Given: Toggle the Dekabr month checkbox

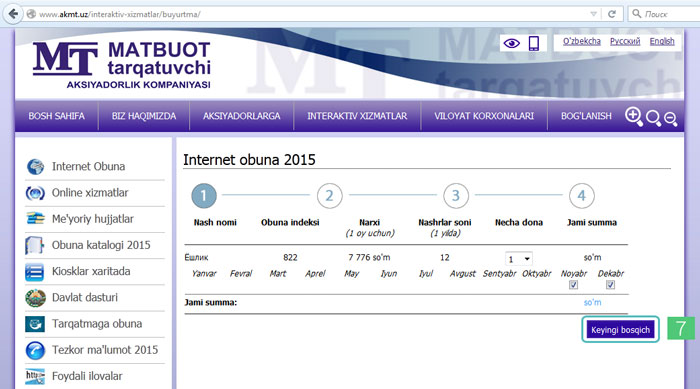Looking at the screenshot, I should coord(610,285).
